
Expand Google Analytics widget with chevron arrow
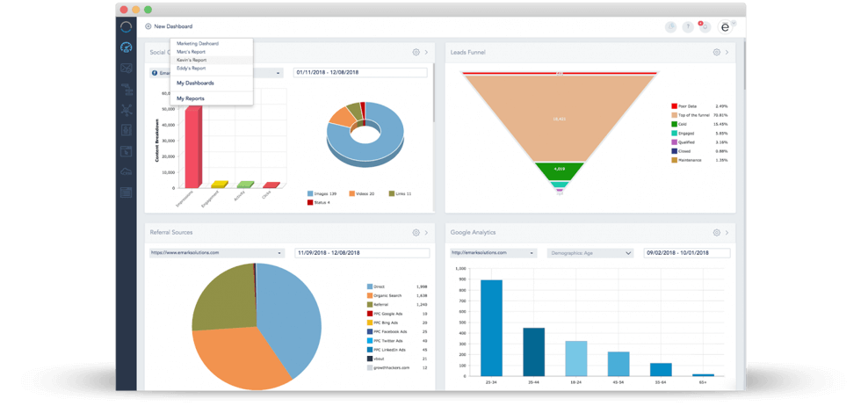727,233
